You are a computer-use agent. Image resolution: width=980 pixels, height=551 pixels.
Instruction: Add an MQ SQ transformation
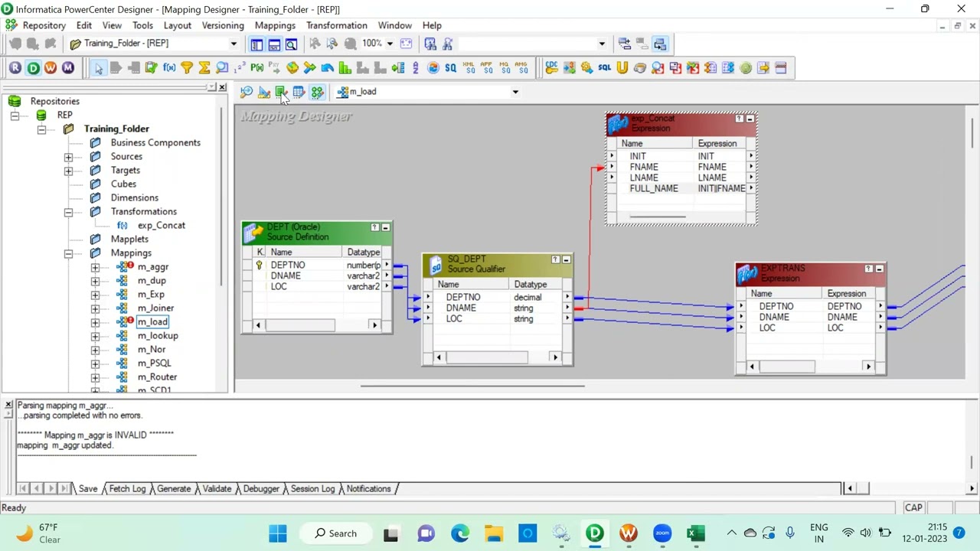pyautogui.click(x=504, y=68)
